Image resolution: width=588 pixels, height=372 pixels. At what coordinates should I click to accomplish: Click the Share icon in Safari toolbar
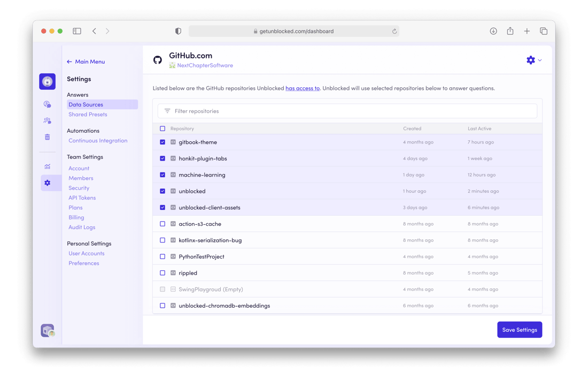click(x=510, y=31)
